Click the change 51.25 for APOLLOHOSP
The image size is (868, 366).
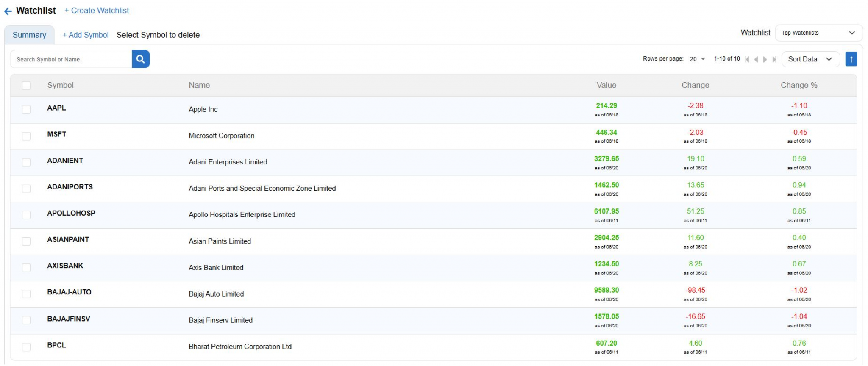coord(696,211)
